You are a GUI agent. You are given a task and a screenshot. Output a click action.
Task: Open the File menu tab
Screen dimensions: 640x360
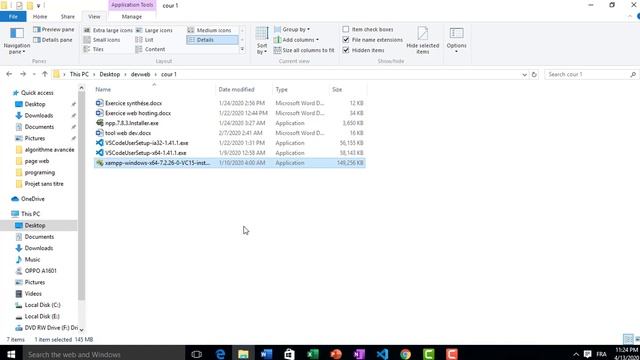pyautogui.click(x=13, y=16)
